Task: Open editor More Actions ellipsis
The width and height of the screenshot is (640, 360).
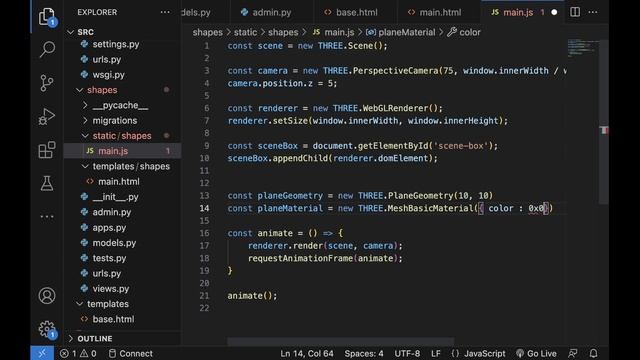Action: pos(593,12)
